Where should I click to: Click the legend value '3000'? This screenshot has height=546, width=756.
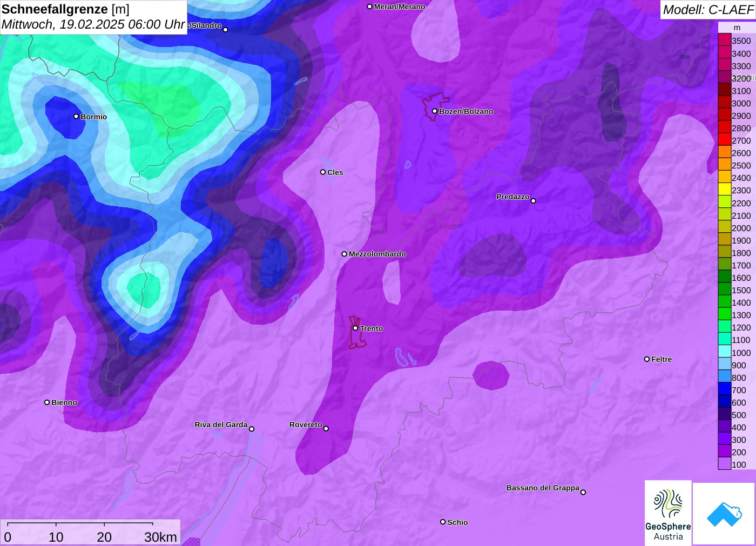[x=741, y=103]
